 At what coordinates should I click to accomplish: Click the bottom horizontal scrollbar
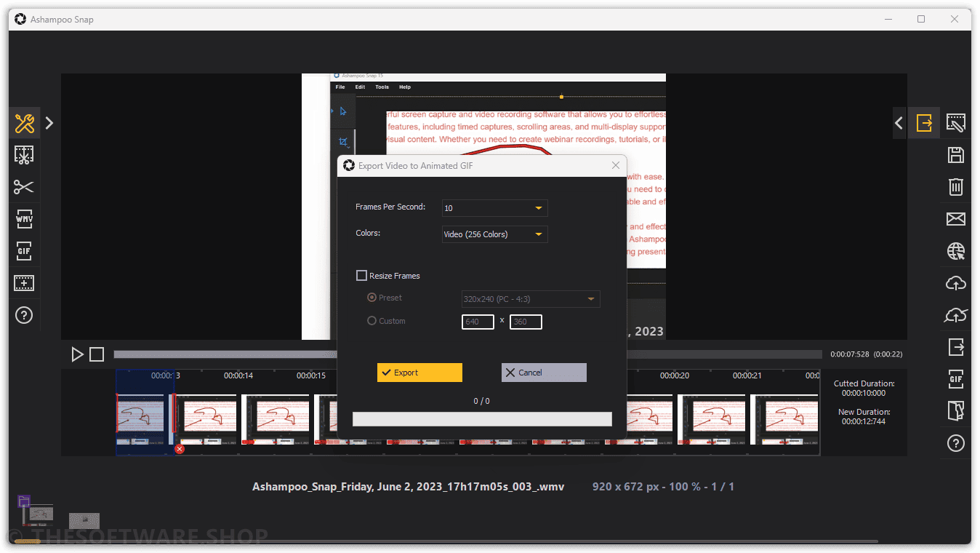tap(446, 541)
